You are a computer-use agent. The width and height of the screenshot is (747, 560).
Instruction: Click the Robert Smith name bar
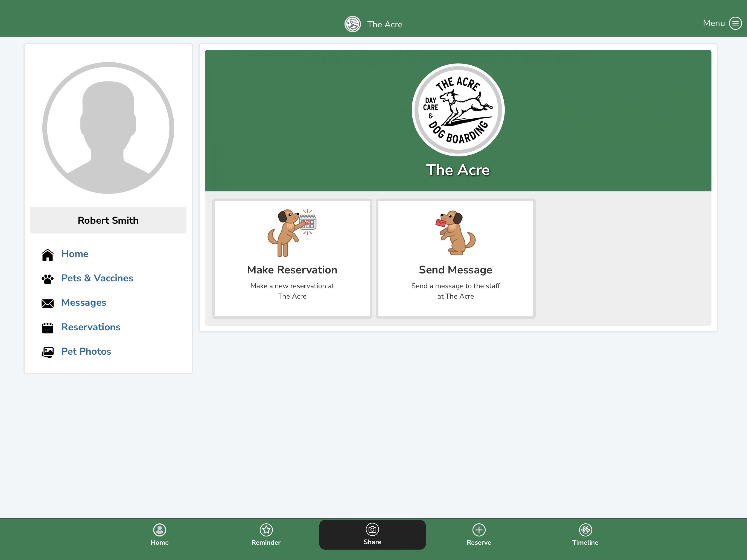pos(108,220)
